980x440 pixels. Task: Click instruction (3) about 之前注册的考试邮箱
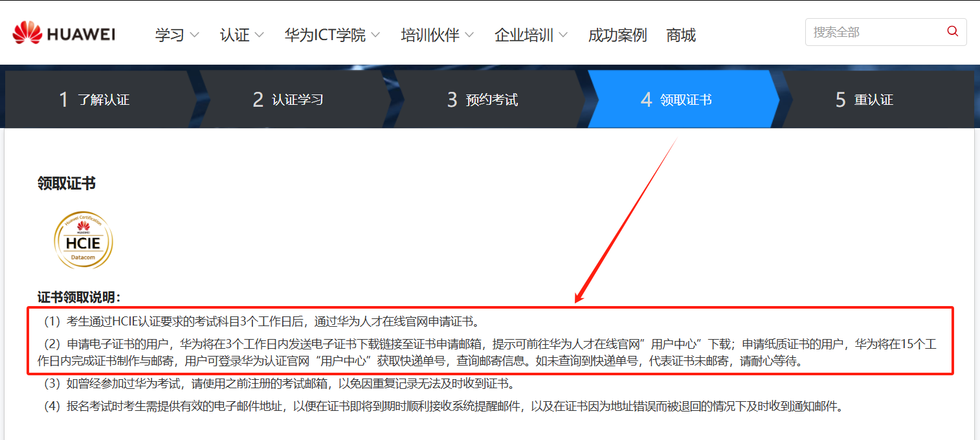pyautogui.click(x=280, y=384)
